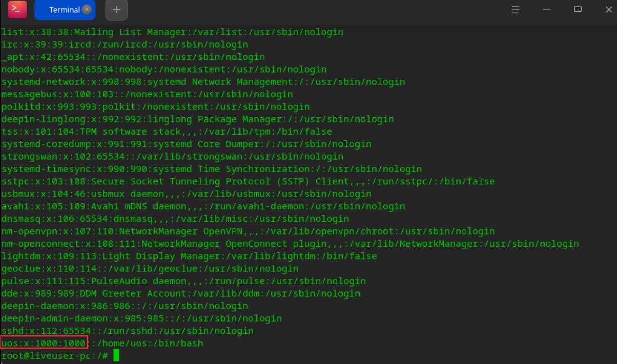Viewport: 617px width, 364px height.
Task: Open a new tab with plus button
Action: coord(116,10)
